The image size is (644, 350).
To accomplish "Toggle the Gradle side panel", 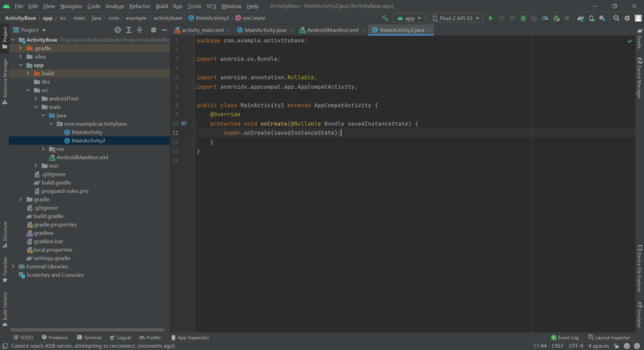I will coord(640,38).
